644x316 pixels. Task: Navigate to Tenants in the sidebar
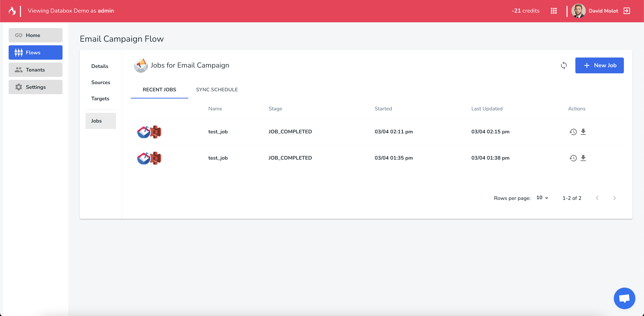[x=36, y=70]
